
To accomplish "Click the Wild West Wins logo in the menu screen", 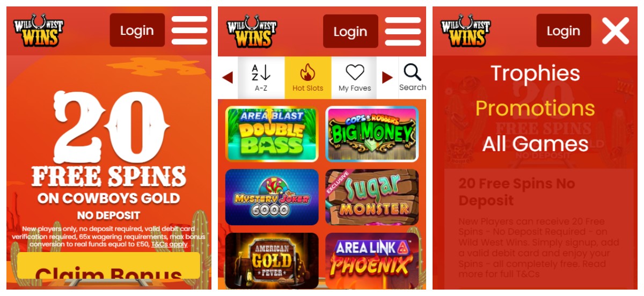I will coord(466,30).
